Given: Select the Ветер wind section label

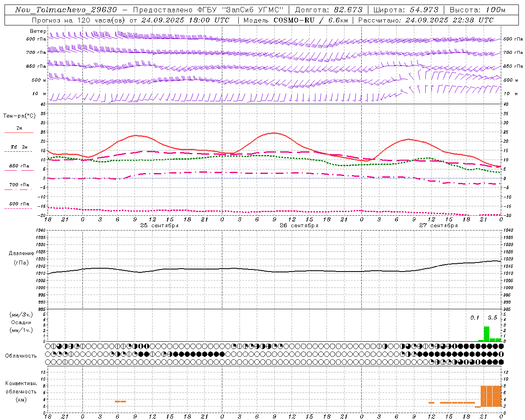Looking at the screenshot, I should 38,31.
